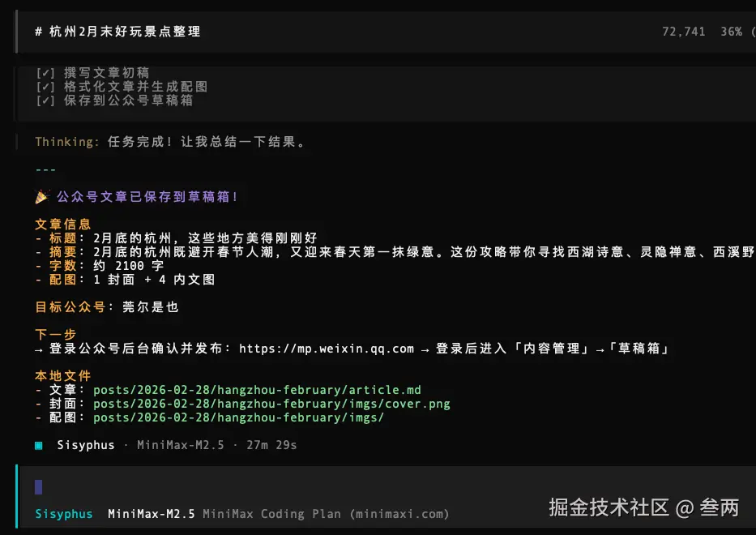This screenshot has height=535, width=756.
Task: Uncheck the 格式化文章并生成配图 task item
Action: [46, 86]
